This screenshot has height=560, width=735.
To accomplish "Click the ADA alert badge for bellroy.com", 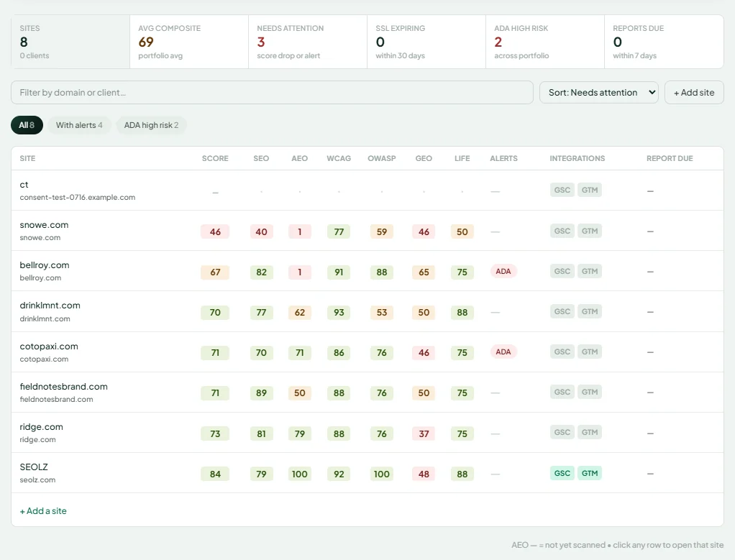I will pyautogui.click(x=503, y=271).
